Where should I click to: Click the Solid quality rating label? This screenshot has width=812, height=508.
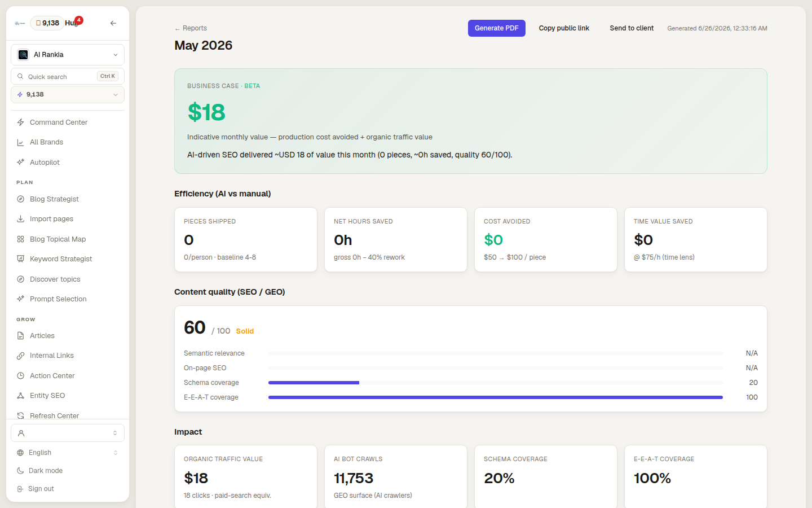pos(245,331)
